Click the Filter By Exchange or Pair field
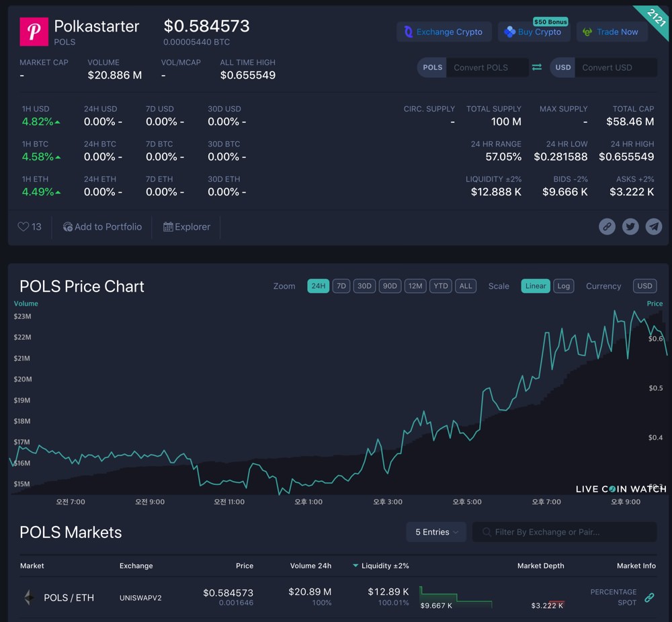Screen dimensions: 672x622 point(564,532)
